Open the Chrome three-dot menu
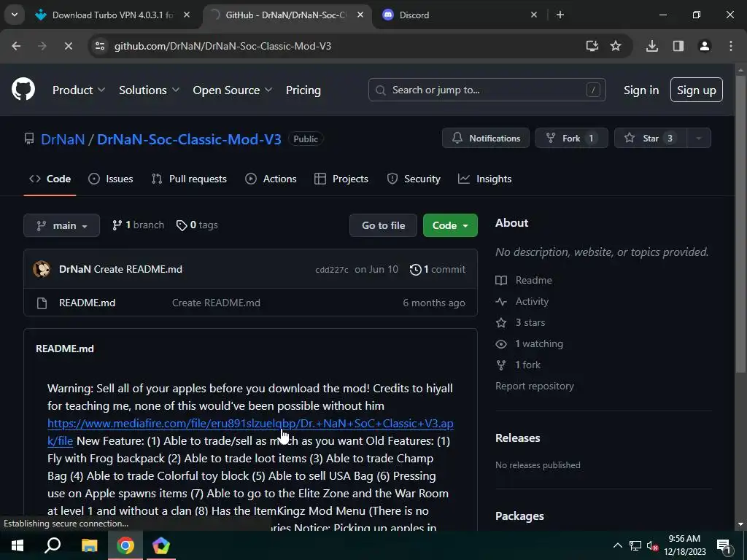Image resolution: width=747 pixels, height=560 pixels. click(x=731, y=46)
